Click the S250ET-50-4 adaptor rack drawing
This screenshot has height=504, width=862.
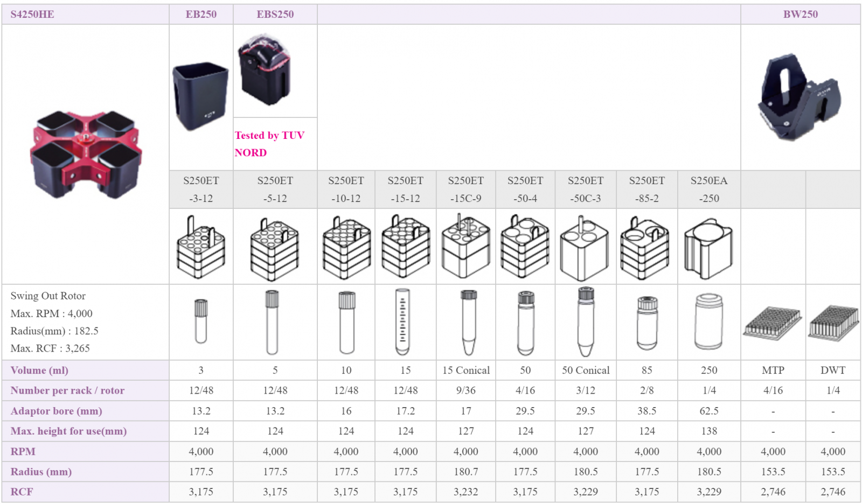pos(525,246)
